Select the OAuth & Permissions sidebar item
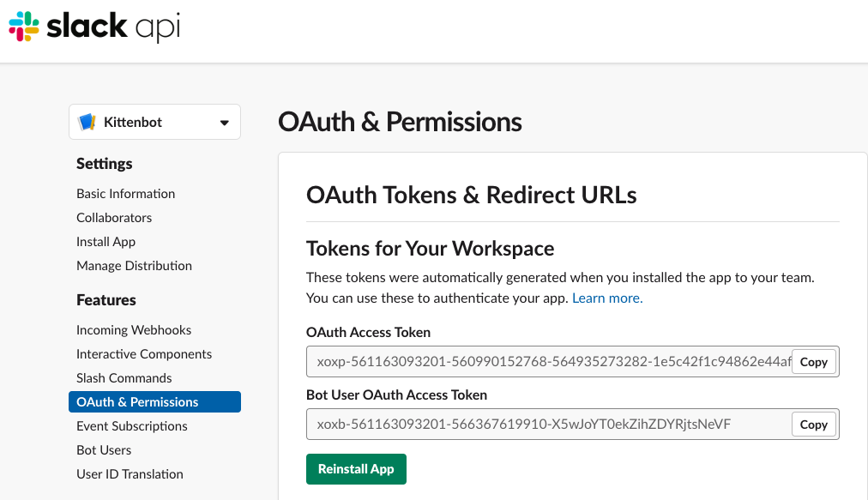 tap(154, 402)
